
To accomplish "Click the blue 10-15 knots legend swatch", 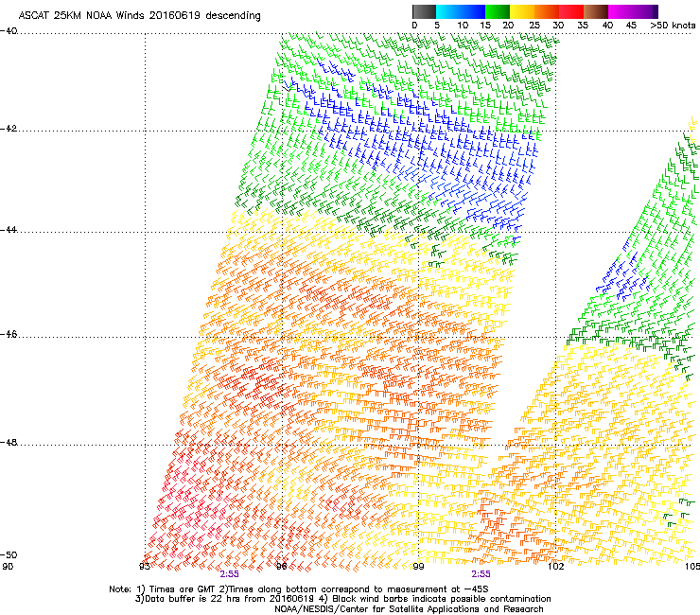I will 473,11.
